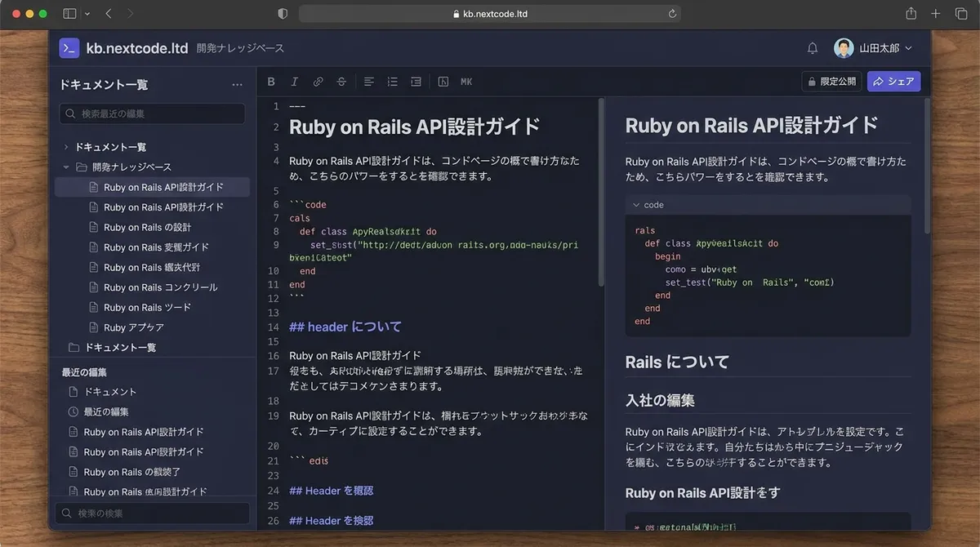Insert a hyperlink with the chain icon
The image size is (980, 547).
pyautogui.click(x=318, y=81)
